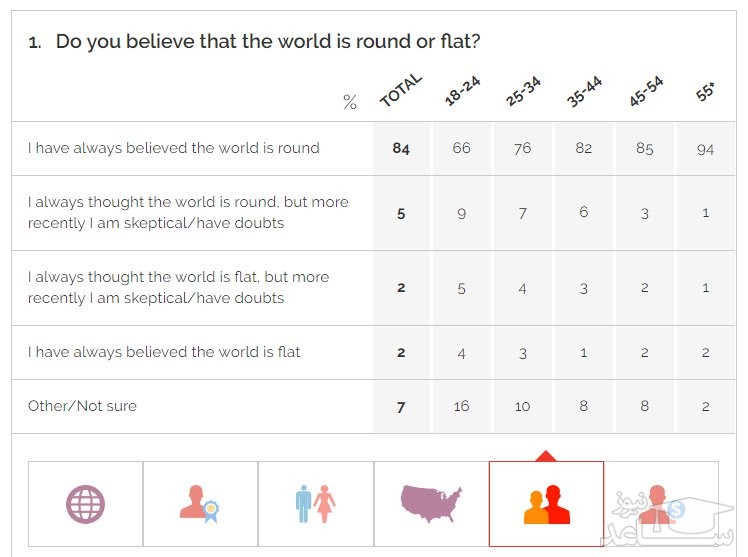The image size is (748, 557).
Task: Click 'I have always believed the world is flat'
Action: tap(164, 352)
